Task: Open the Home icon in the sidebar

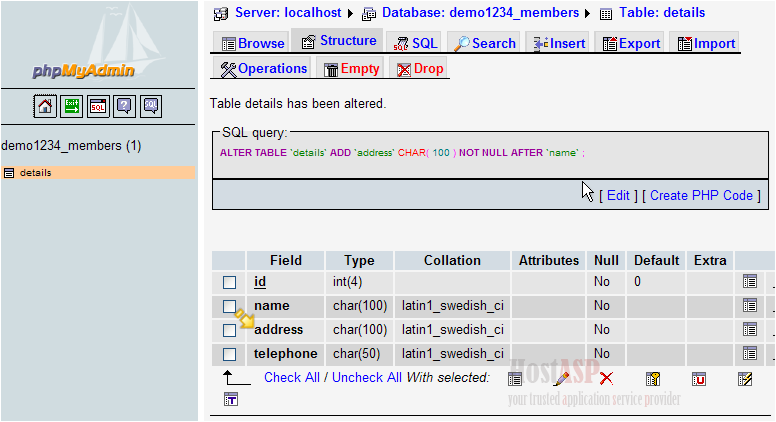Action: (x=45, y=106)
